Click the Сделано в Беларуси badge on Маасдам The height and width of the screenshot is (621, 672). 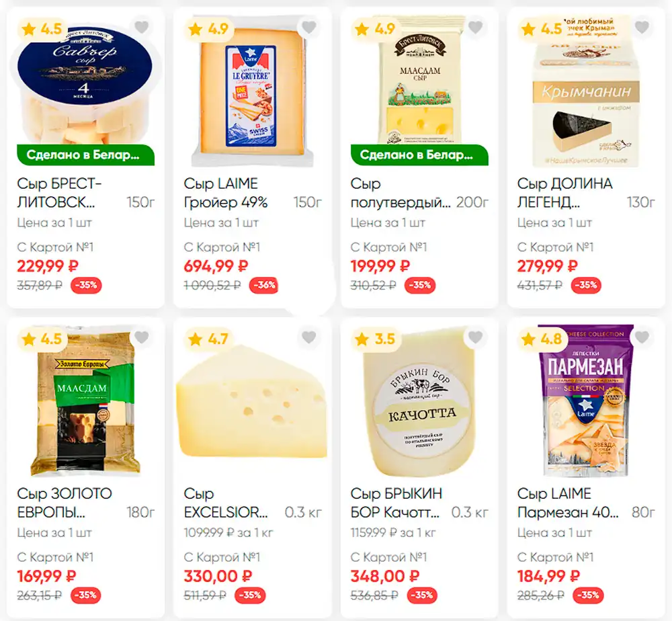tap(419, 155)
